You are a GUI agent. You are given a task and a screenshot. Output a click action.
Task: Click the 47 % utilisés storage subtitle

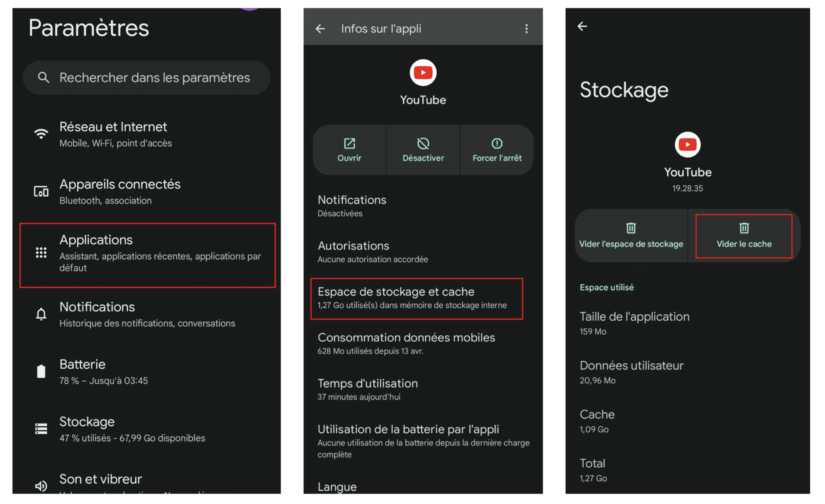pos(132,438)
